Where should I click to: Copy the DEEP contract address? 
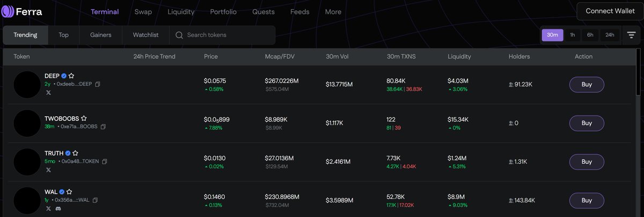pos(98,84)
